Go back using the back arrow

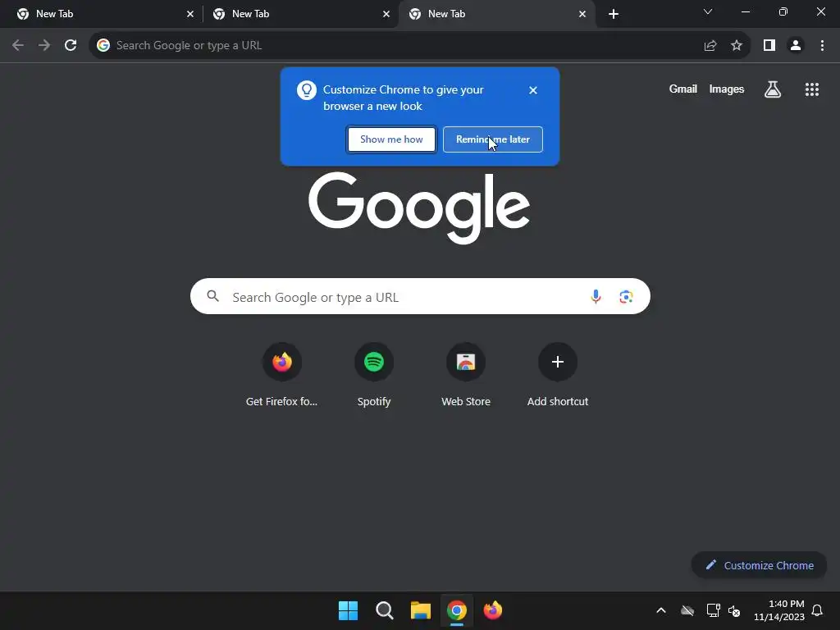[x=18, y=46]
